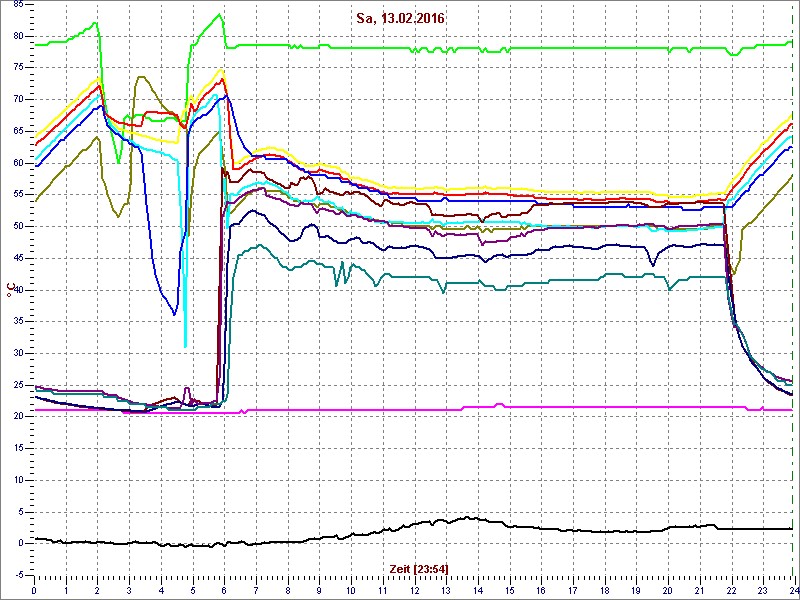This screenshot has height=600, width=800.
Task: Click the "35" value on the temperature axis
Action: pyautogui.click(x=18, y=321)
